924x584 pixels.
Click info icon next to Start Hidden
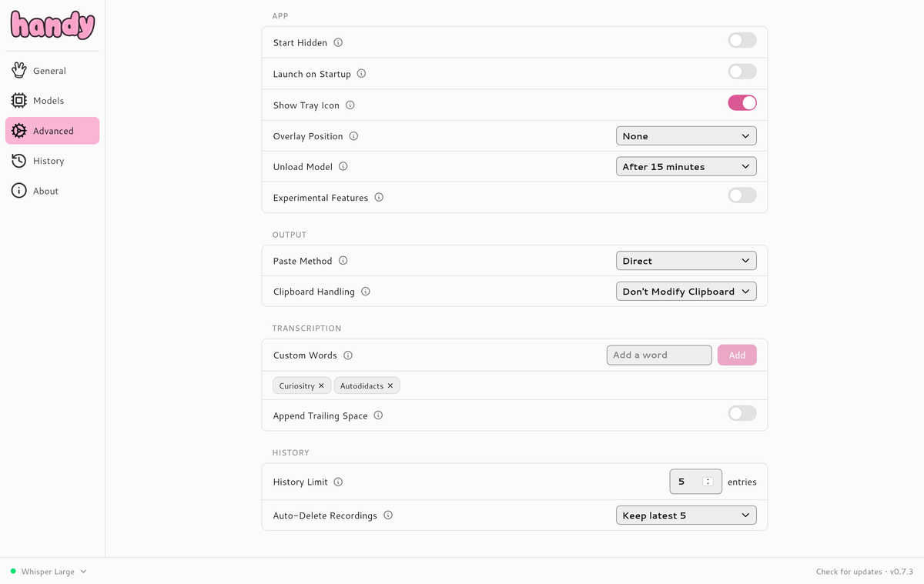pyautogui.click(x=338, y=43)
